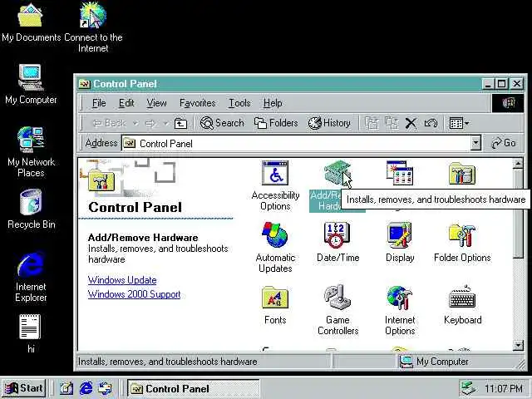
Task: Toggle the Folders pane button
Action: [276, 123]
